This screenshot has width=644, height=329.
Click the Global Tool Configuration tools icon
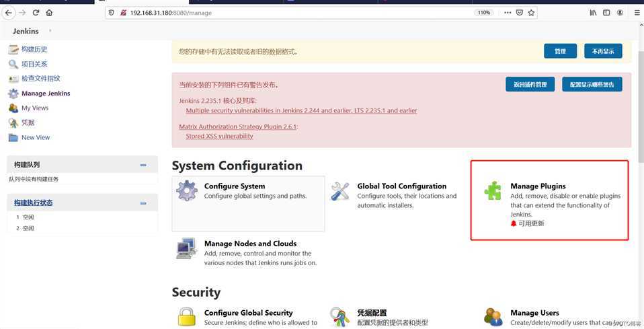339,191
